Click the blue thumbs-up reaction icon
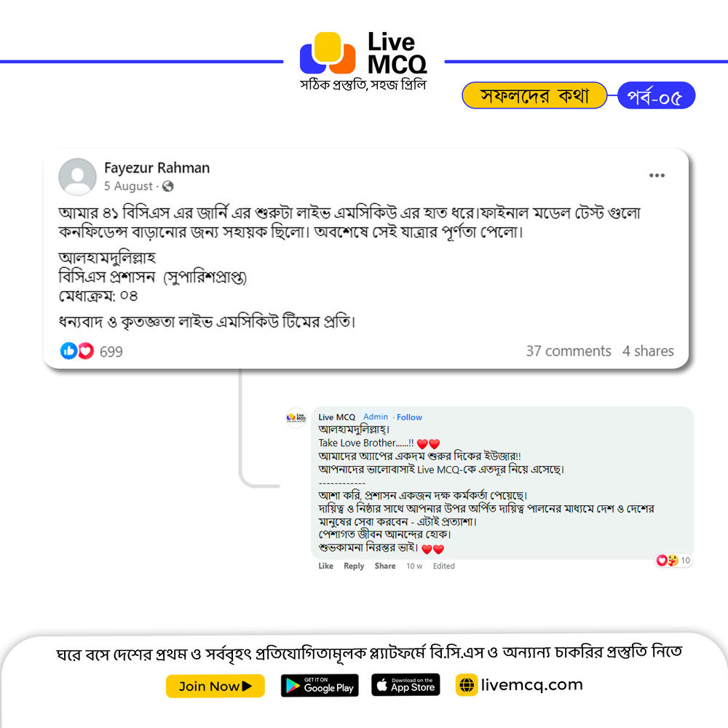The width and height of the screenshot is (728, 728). [68, 351]
